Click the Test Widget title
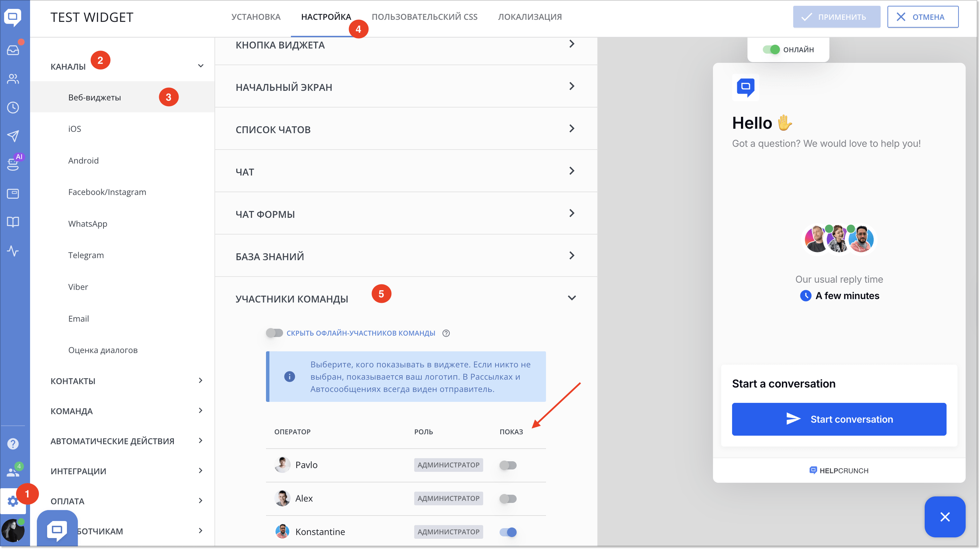The image size is (980, 549). pos(92,17)
